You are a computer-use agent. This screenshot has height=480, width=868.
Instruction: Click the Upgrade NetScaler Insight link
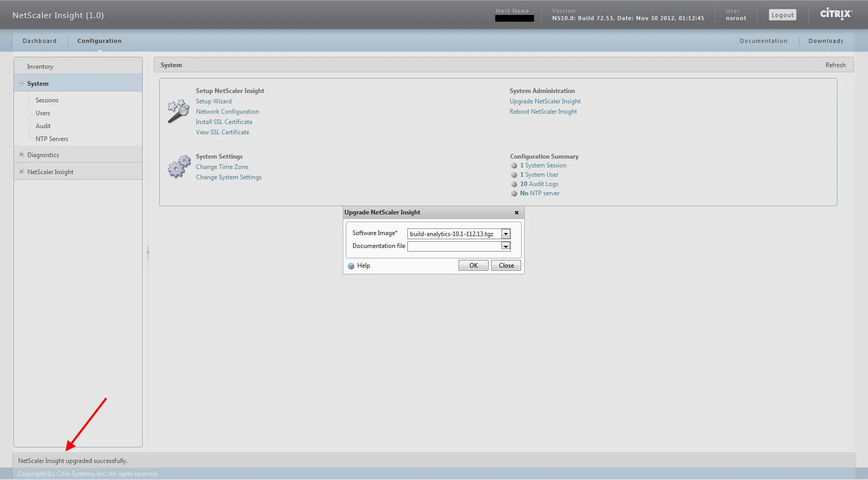point(545,101)
